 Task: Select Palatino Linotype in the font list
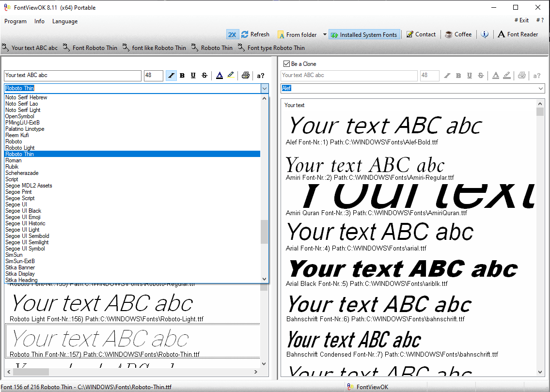click(132, 129)
